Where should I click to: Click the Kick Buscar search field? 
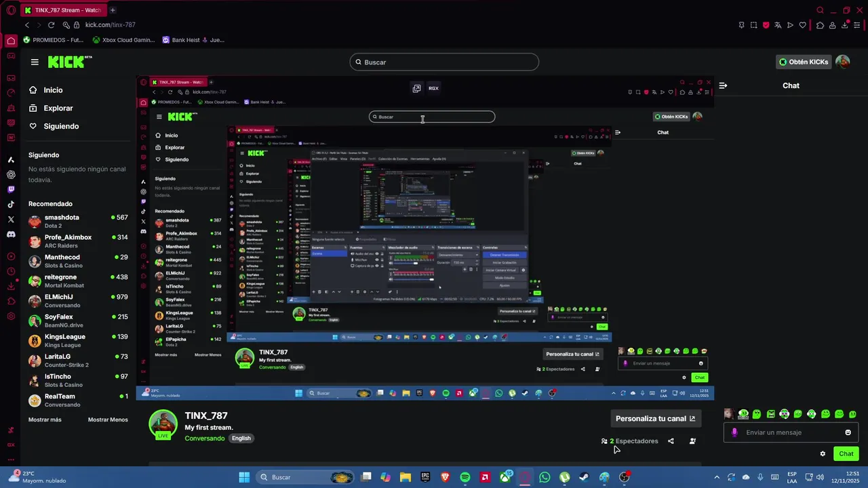(444, 62)
